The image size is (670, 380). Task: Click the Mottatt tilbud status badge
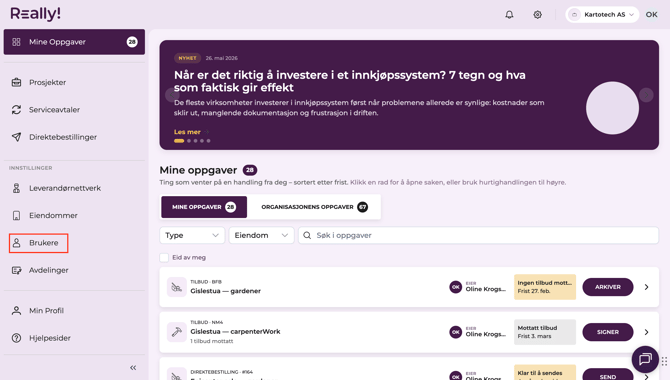click(545, 332)
